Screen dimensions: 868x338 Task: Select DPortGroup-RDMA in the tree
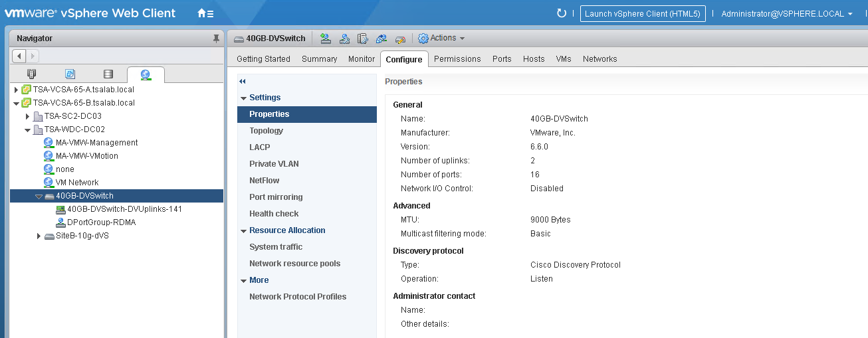click(101, 222)
